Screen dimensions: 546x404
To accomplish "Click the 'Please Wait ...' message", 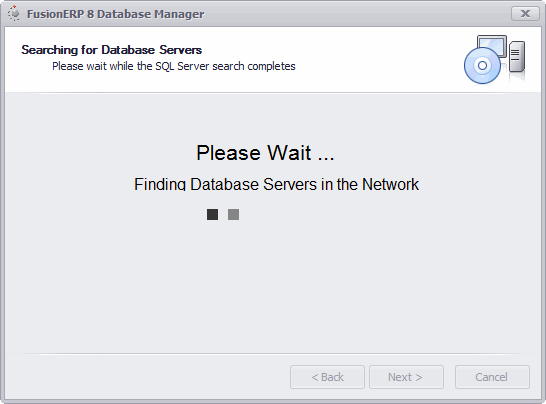I will point(265,153).
